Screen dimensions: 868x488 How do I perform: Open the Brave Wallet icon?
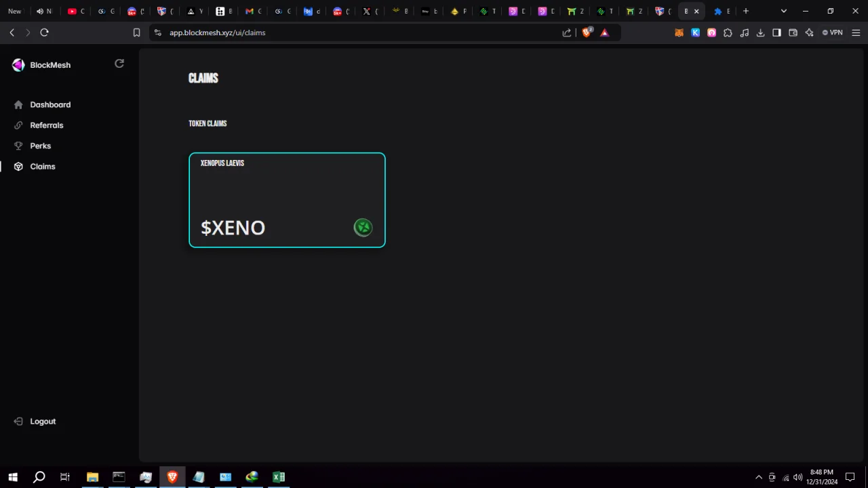click(x=793, y=33)
